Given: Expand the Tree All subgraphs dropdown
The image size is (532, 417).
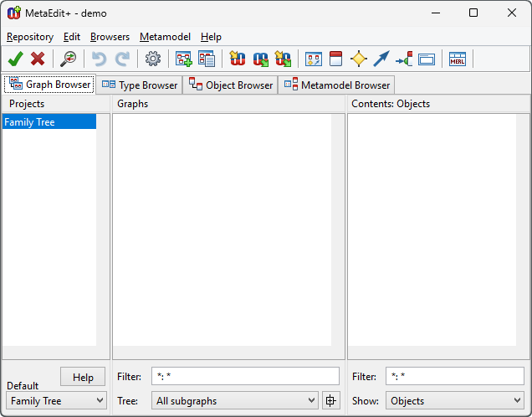Looking at the screenshot, I should pyautogui.click(x=235, y=401).
